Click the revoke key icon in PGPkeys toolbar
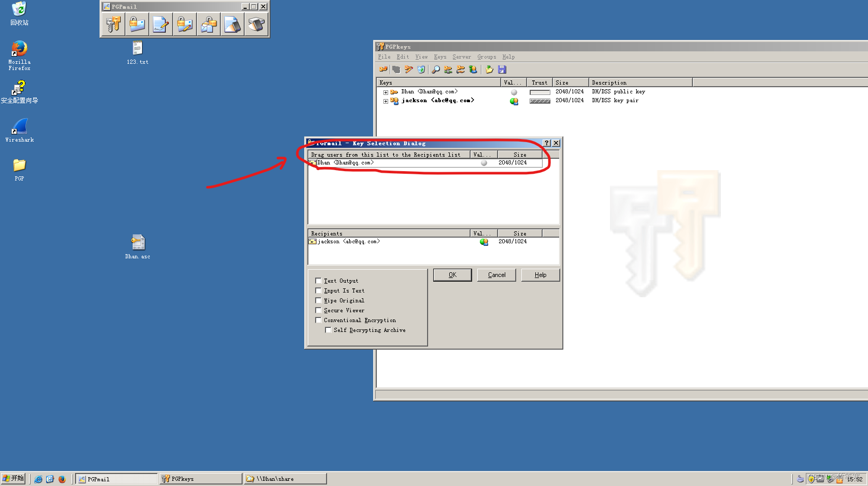Image resolution: width=868 pixels, height=486 pixels. point(396,70)
